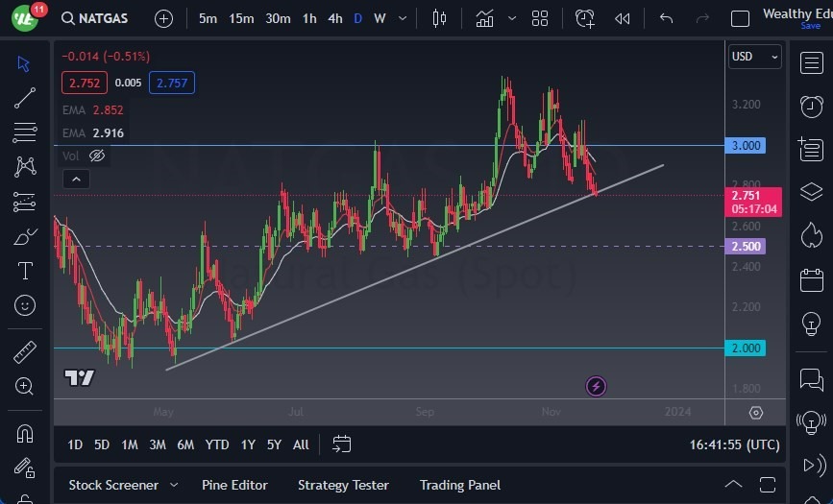The image size is (833, 504).
Task: Select the trend line drawing tool
Action: 25,98
